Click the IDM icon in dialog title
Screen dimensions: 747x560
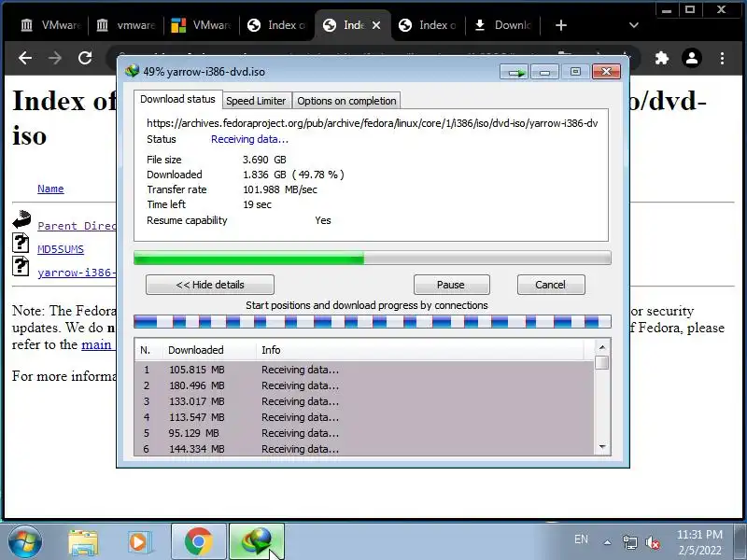132,71
